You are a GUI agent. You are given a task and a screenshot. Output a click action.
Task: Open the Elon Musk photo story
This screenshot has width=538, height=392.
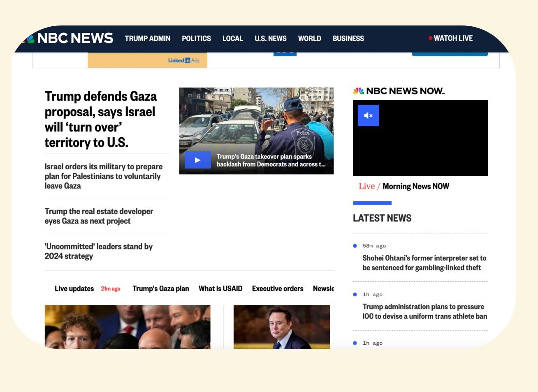[282, 327]
